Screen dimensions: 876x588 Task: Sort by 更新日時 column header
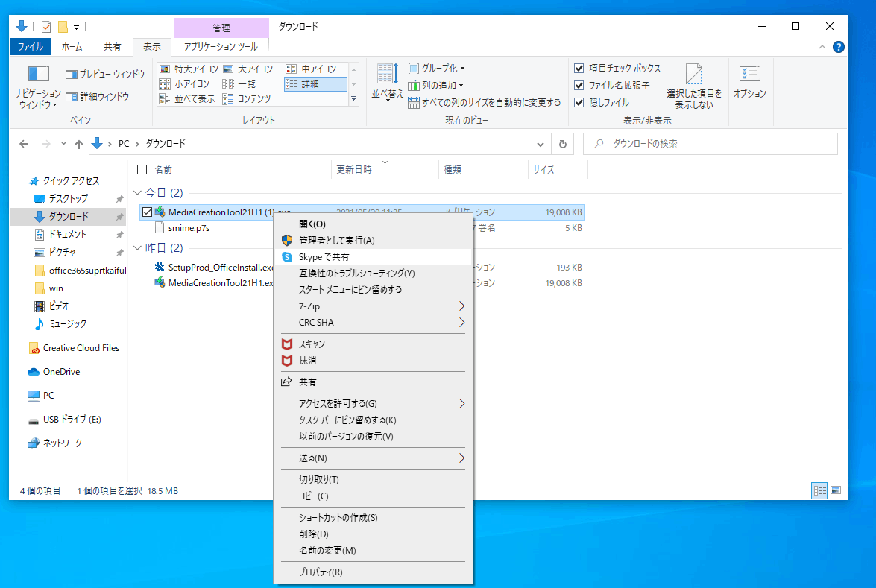(x=385, y=169)
